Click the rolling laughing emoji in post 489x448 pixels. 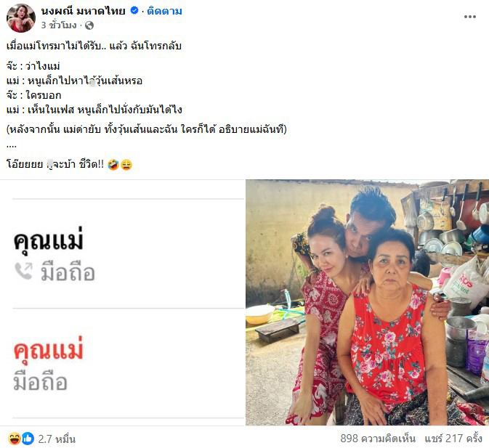[113, 165]
